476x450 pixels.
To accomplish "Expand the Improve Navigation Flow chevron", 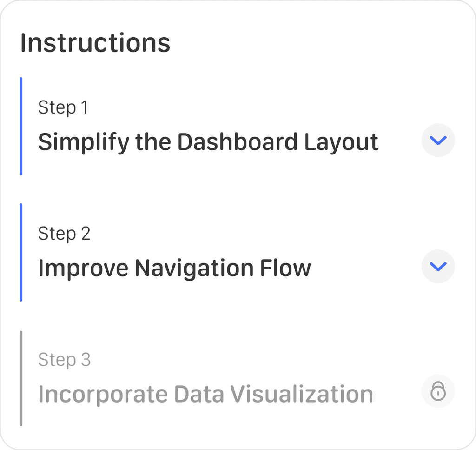I will click(438, 266).
